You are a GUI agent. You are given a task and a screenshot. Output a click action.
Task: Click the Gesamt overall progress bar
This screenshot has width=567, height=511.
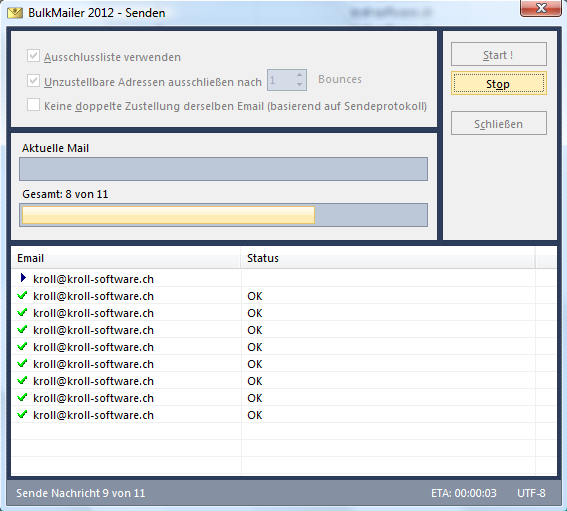[x=223, y=215]
